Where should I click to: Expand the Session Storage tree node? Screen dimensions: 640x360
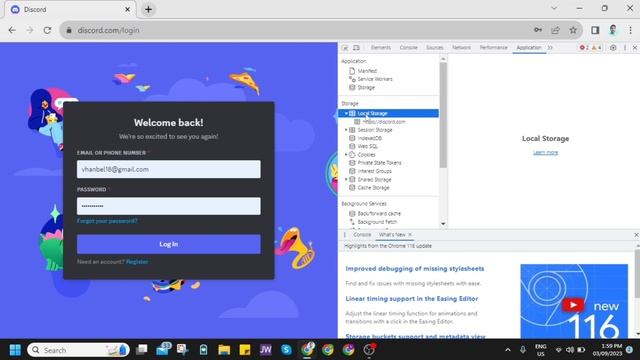(x=346, y=130)
